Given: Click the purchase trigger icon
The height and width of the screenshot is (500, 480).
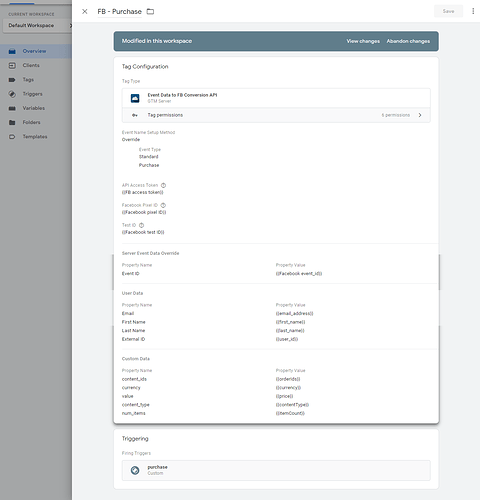Looking at the screenshot, I should point(135,470).
